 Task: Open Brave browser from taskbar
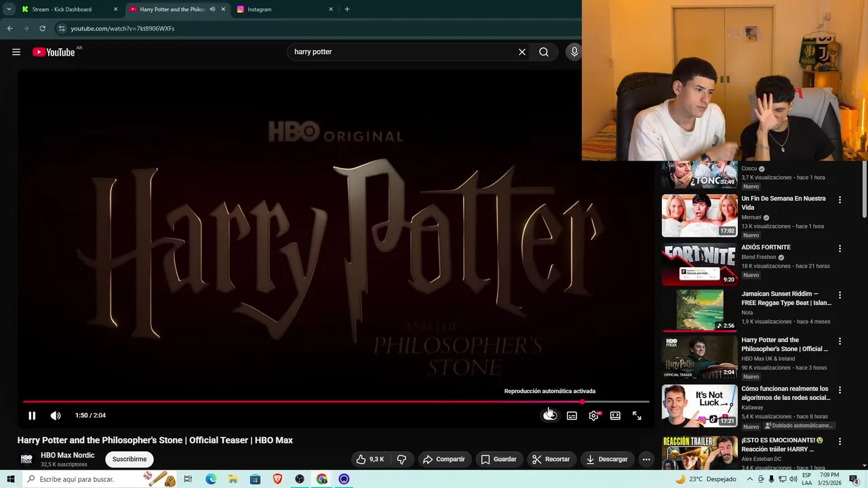tap(277, 479)
